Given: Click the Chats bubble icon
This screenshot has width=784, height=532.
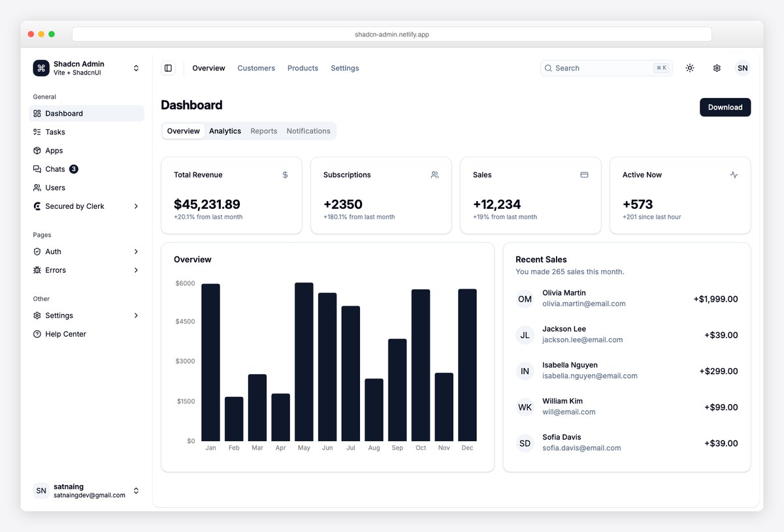Looking at the screenshot, I should click(37, 169).
